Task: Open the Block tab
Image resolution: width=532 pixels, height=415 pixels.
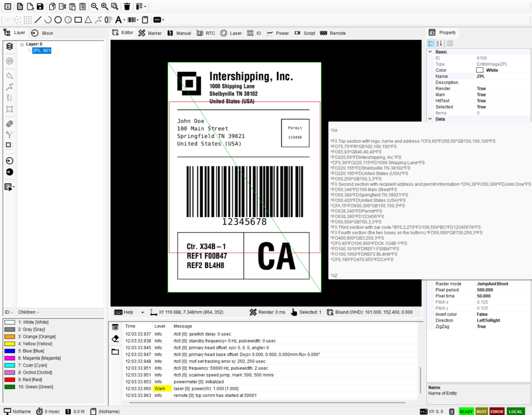Action: (43, 33)
